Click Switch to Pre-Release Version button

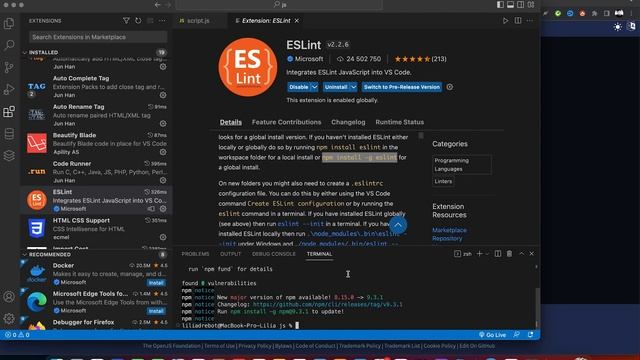click(x=402, y=87)
